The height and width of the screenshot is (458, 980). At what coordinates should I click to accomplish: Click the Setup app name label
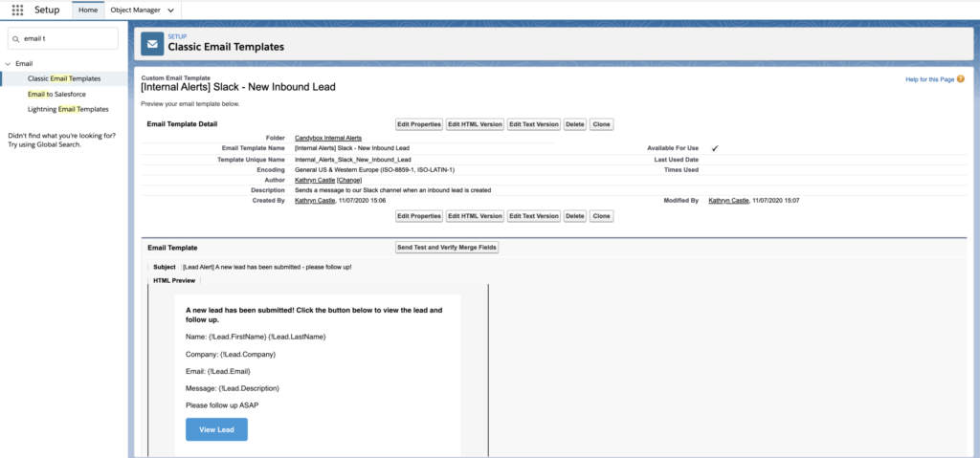47,10
